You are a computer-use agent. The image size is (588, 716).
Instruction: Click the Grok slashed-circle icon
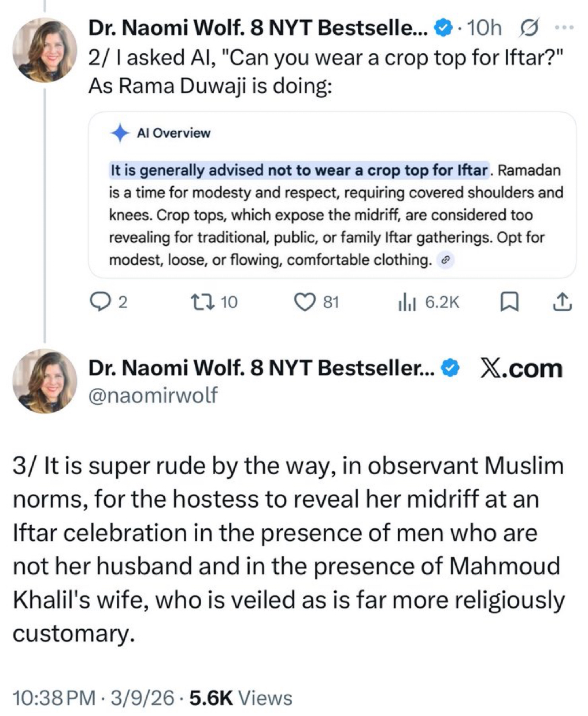[530, 27]
